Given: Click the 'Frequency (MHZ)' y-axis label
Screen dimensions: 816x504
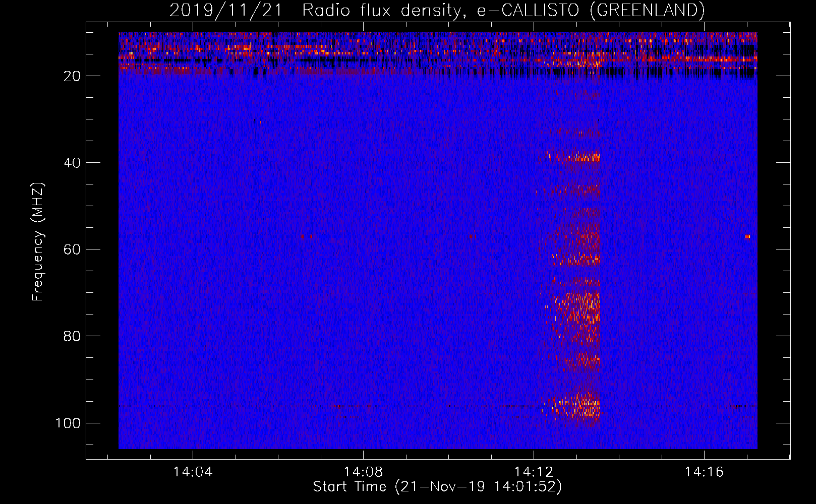Looking at the screenshot, I should click(x=38, y=241).
